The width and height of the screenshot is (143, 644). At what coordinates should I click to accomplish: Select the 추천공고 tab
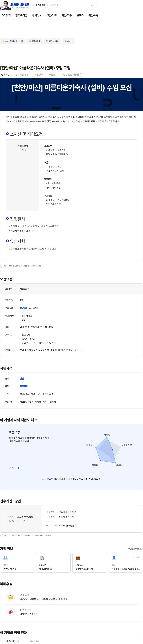click(x=53, y=75)
